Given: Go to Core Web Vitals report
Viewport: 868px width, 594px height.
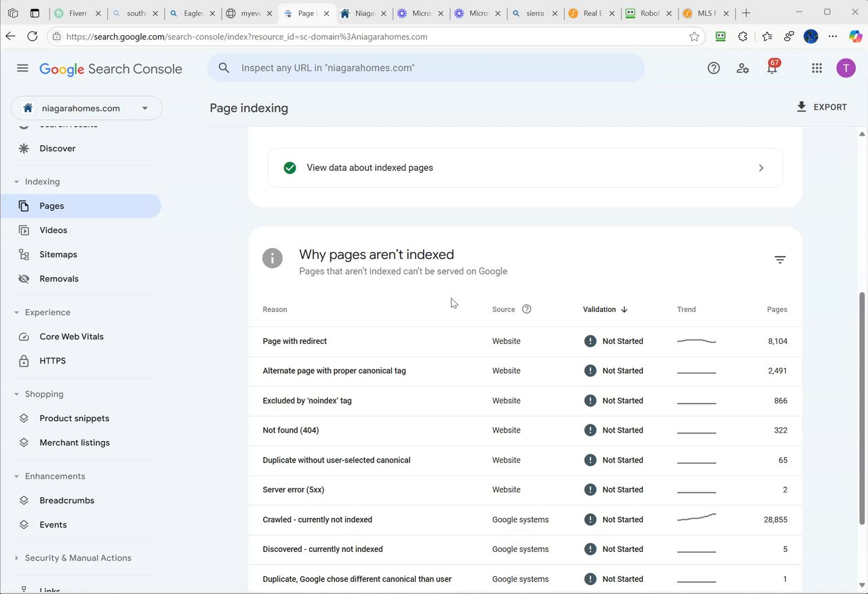Looking at the screenshot, I should (71, 336).
